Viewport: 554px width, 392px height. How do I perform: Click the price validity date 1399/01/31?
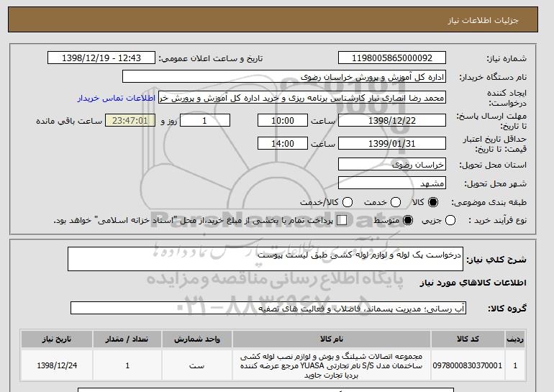[392, 143]
